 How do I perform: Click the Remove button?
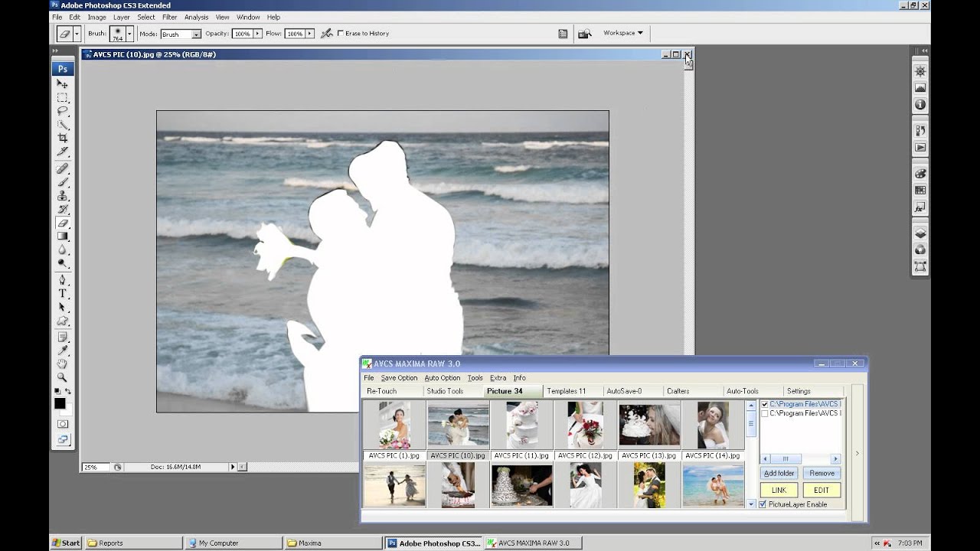(x=822, y=473)
